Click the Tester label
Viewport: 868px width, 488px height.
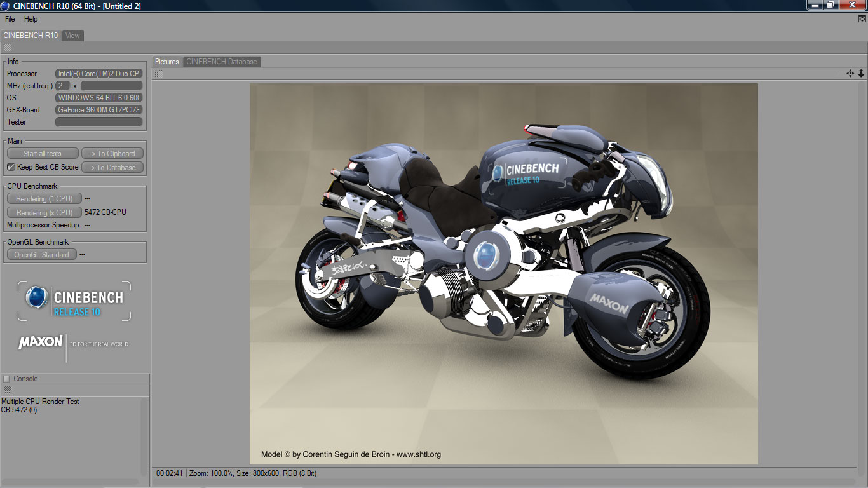coord(17,122)
